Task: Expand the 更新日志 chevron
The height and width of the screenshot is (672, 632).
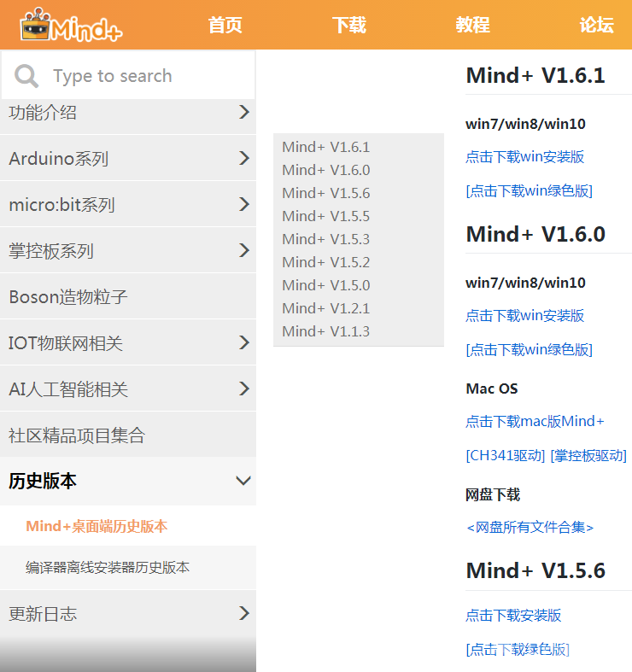Action: (244, 613)
